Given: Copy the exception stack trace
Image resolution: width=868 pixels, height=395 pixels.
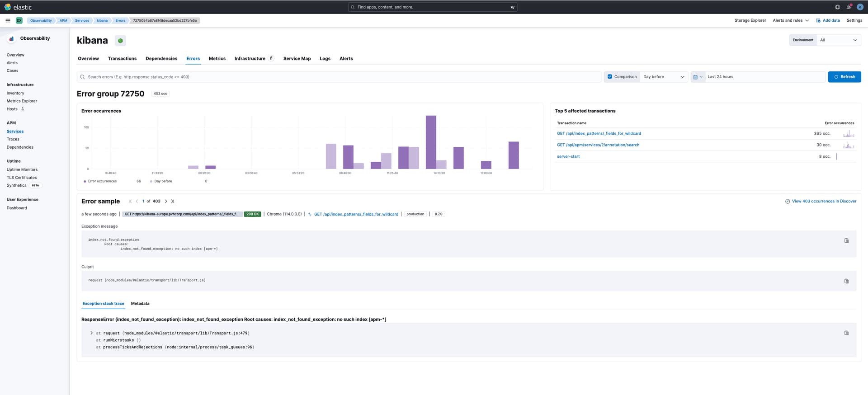Looking at the screenshot, I should pos(847,333).
